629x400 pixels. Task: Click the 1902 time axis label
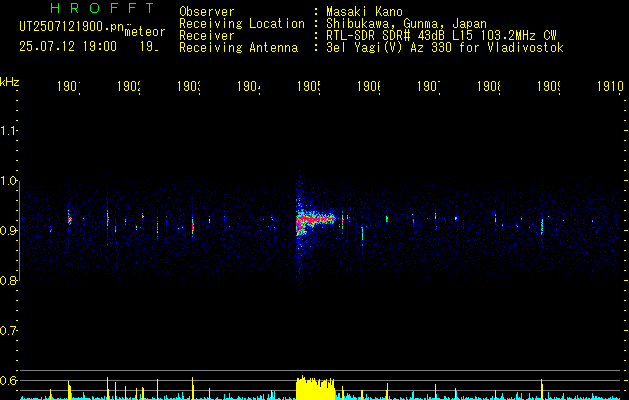click(129, 87)
